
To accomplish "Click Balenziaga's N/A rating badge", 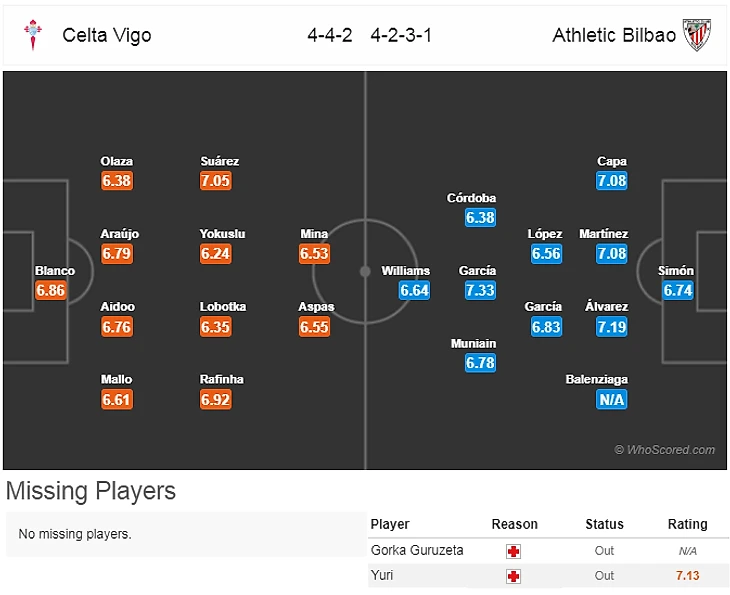I will (611, 400).
